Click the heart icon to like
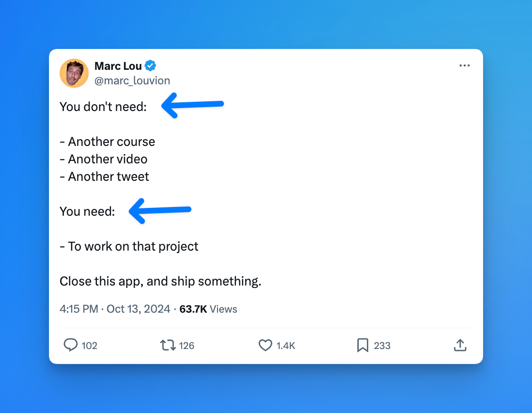Viewport: 532px width, 413px height. tap(266, 345)
